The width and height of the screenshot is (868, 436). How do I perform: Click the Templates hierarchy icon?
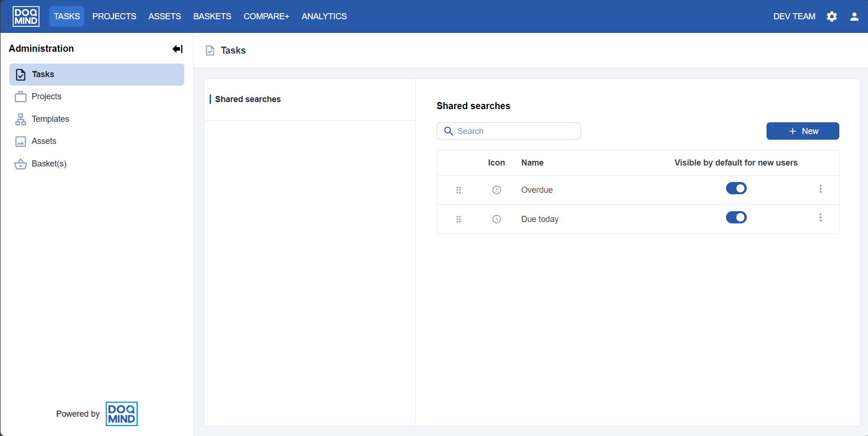pos(21,119)
